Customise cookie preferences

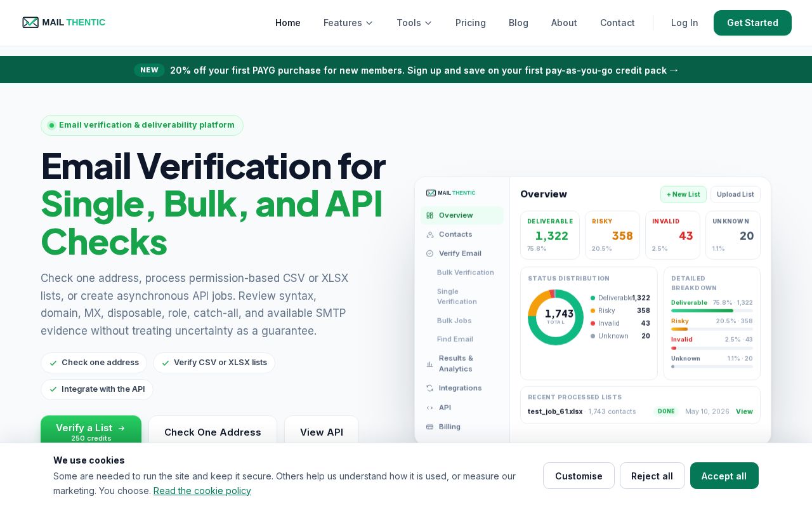tap(579, 476)
